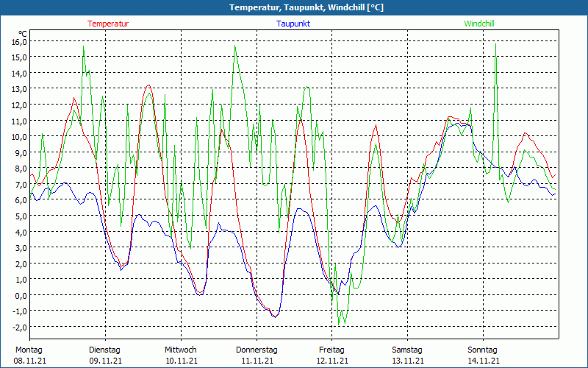Click the '9,0' y-axis value

tap(21, 153)
